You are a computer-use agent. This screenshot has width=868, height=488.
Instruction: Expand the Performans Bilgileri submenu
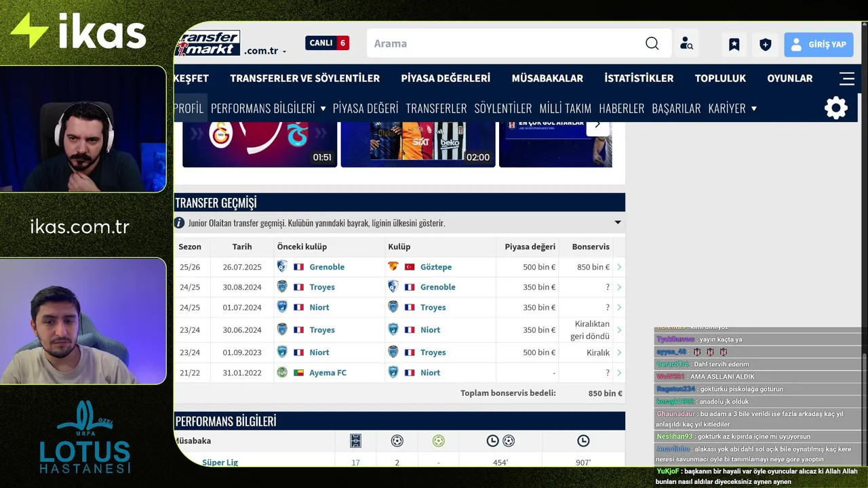[323, 108]
